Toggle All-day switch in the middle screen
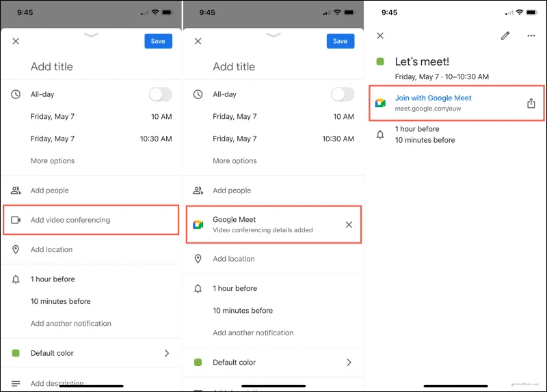The image size is (547, 392). pos(343,94)
